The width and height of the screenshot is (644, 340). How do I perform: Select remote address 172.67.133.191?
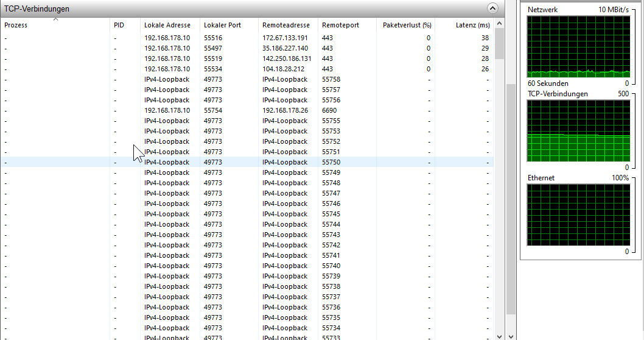pyautogui.click(x=285, y=38)
